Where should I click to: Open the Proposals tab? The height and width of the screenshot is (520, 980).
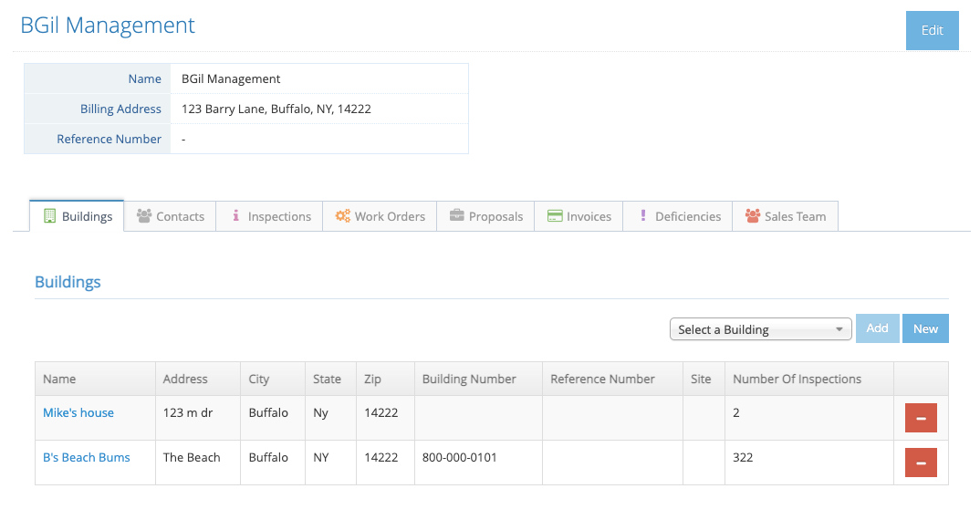click(485, 216)
